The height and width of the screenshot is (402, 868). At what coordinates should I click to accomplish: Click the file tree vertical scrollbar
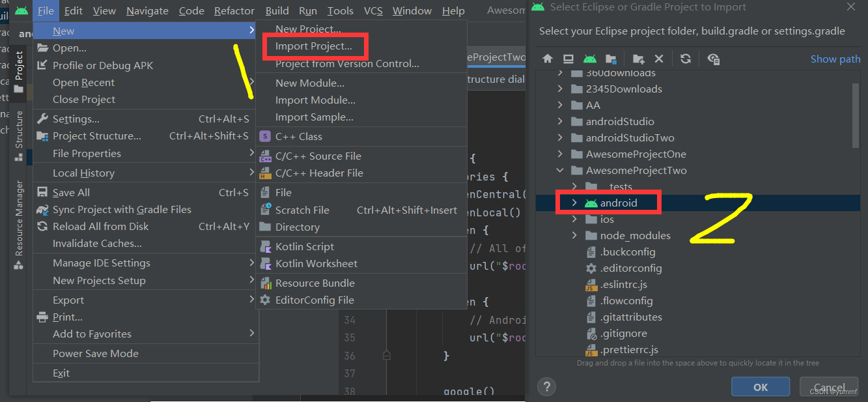pos(856,115)
